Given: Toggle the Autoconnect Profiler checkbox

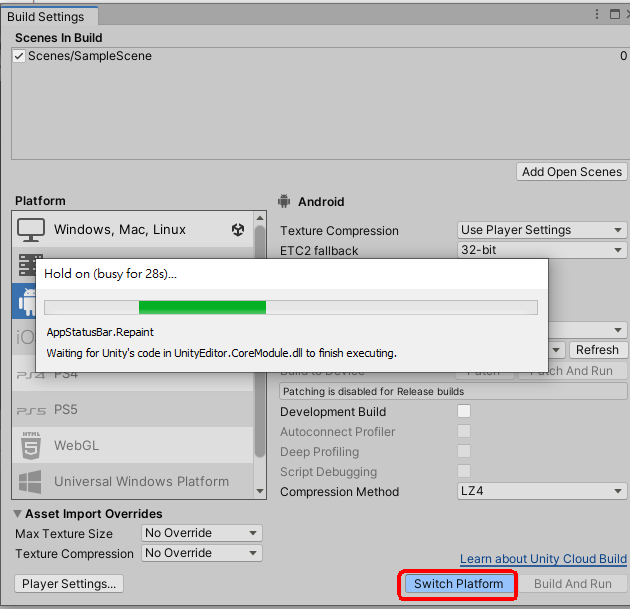Looking at the screenshot, I should tap(464, 431).
